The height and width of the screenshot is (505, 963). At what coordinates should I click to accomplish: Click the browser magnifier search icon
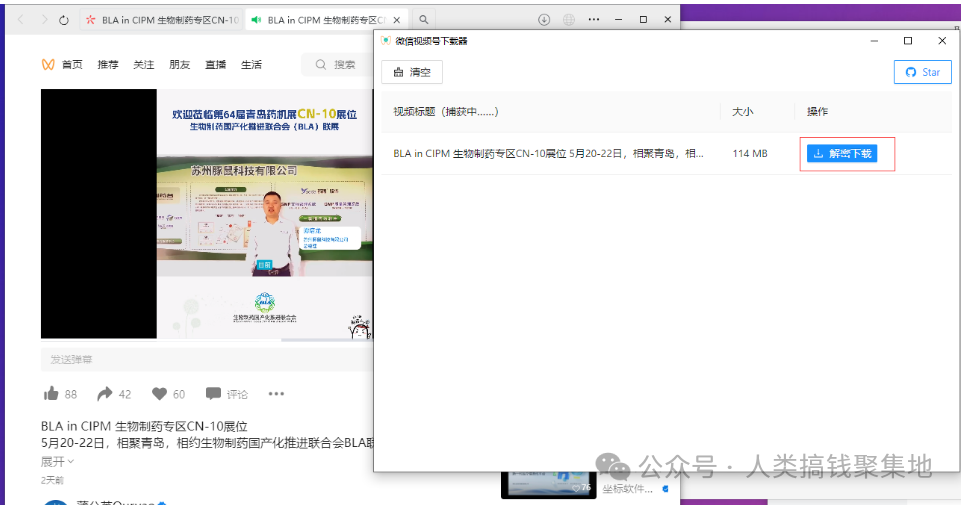tap(424, 20)
